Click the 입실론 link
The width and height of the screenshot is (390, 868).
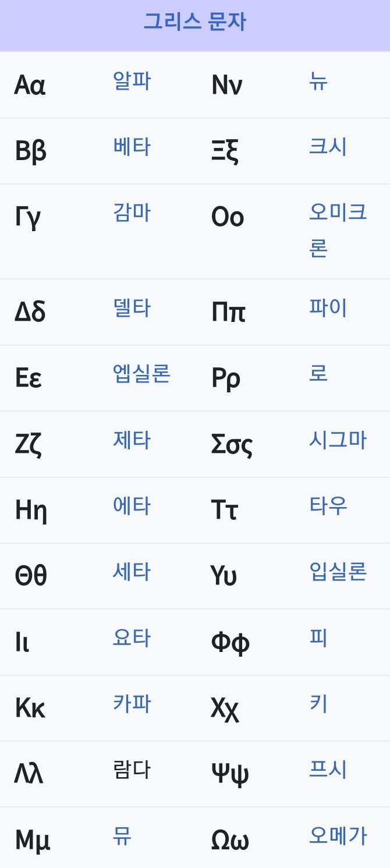(338, 572)
